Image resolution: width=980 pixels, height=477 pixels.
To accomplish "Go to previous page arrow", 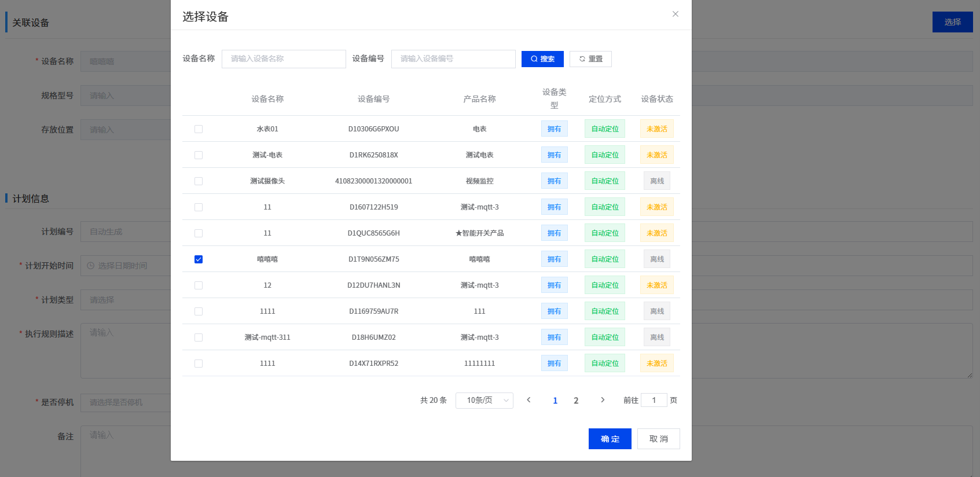I will 528,400.
